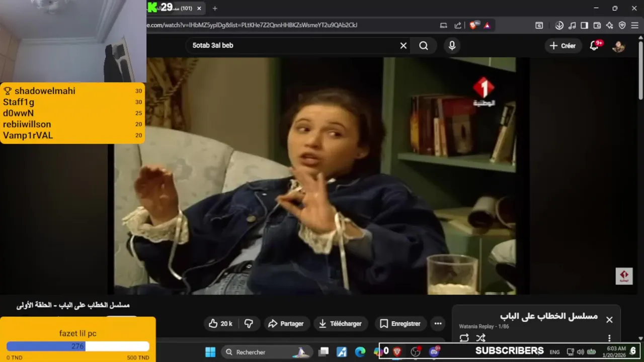Close the playlist panel
The image size is (644, 362).
(x=609, y=320)
